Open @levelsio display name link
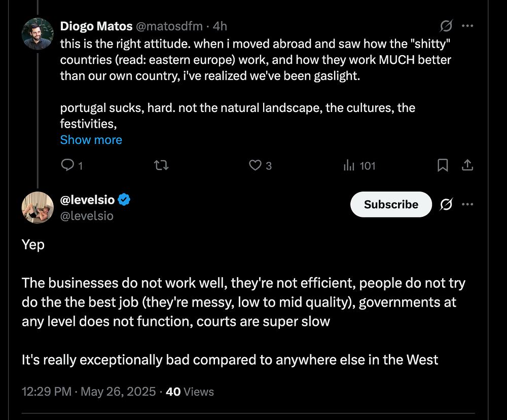Screen dimensions: 507x420 (x=87, y=200)
